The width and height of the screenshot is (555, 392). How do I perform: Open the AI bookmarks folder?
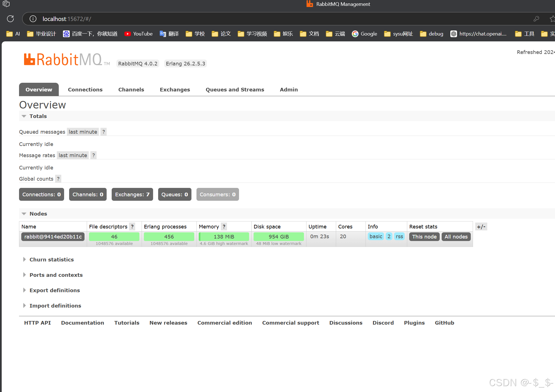pos(13,34)
